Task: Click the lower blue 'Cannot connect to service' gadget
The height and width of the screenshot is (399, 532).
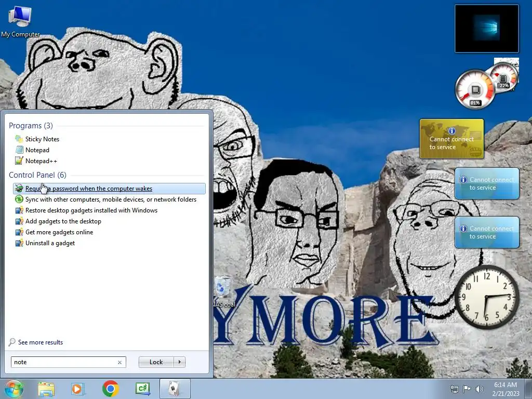Action: click(487, 232)
